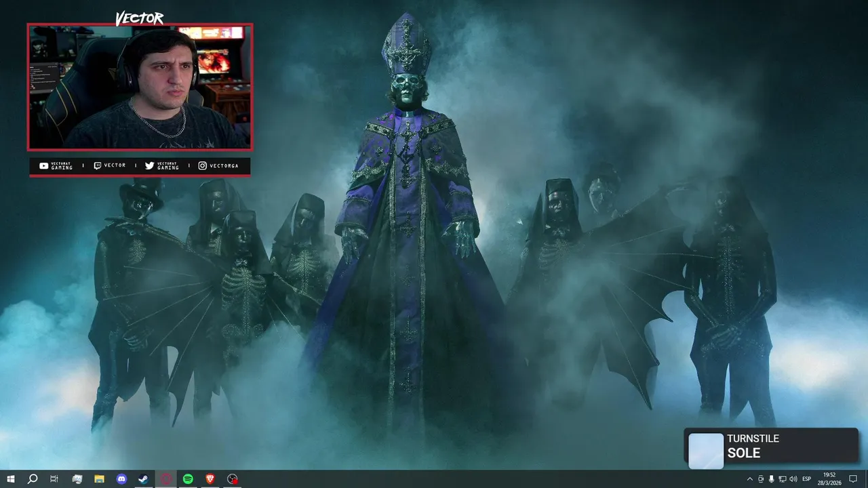The image size is (868, 488).
Task: Open Task View from the taskbar
Action: tap(54, 479)
